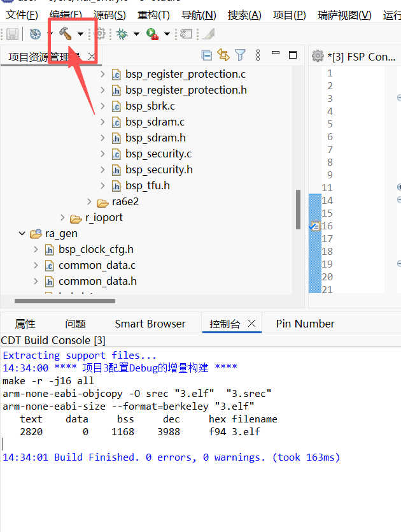The image size is (401, 532).
Task: Switch to the 问题 tab
Action: coord(75,324)
